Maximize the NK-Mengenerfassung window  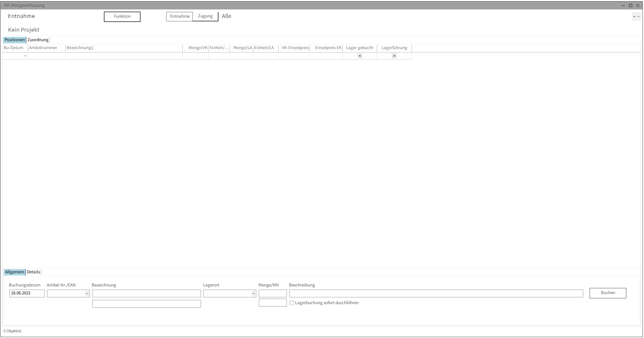click(630, 5)
